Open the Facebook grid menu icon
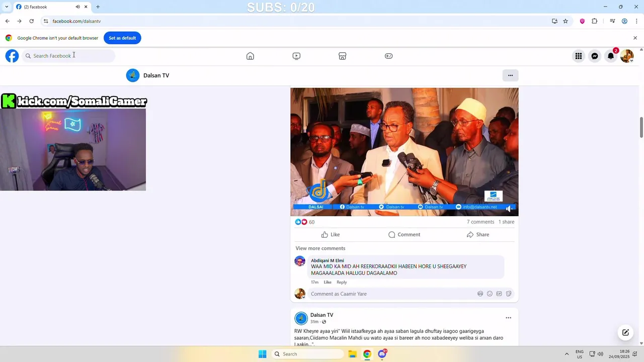The height and width of the screenshot is (362, 644). [579, 56]
